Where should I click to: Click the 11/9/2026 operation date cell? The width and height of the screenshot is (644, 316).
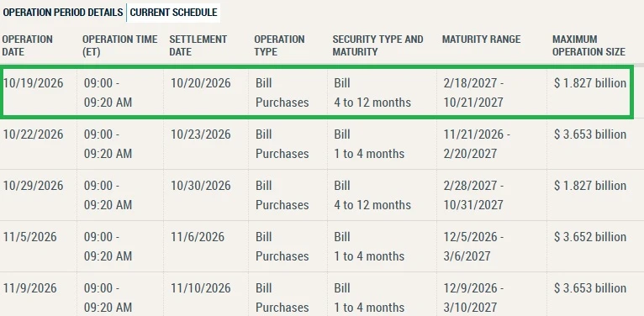pos(30,288)
